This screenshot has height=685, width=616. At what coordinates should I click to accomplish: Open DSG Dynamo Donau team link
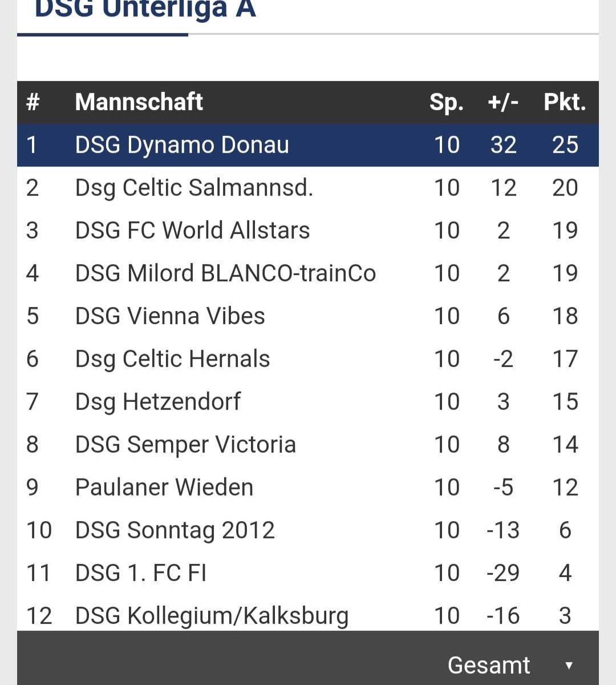182,145
